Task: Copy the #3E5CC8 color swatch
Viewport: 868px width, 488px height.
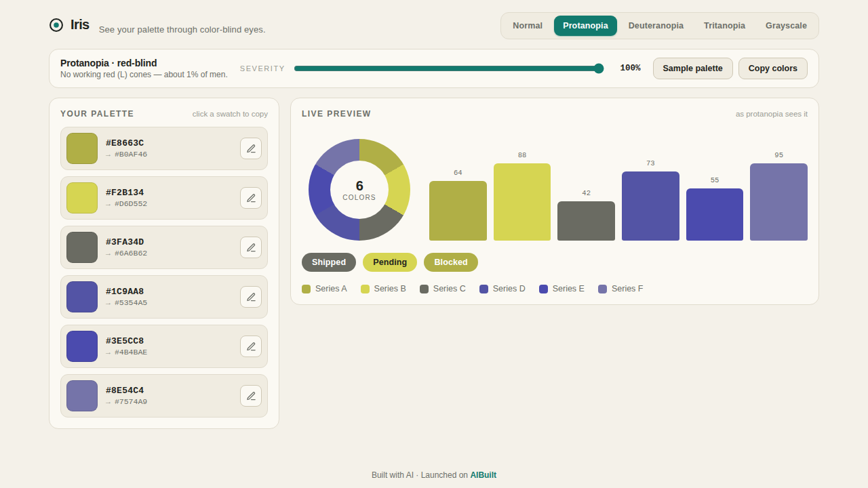Action: 82,346
